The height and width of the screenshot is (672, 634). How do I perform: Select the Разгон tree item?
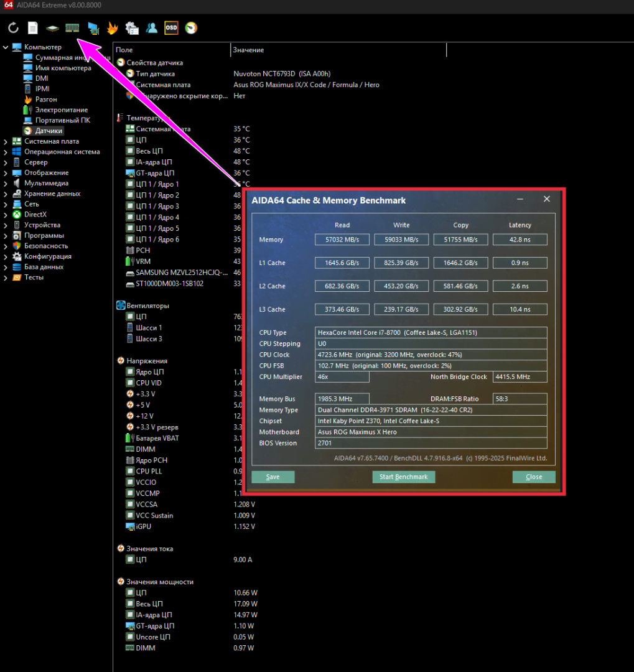(x=46, y=100)
